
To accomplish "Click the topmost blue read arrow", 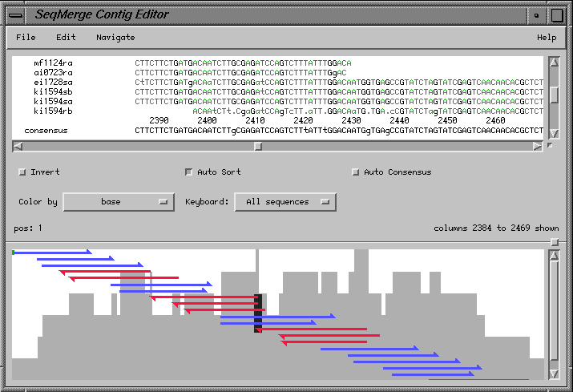I will [52, 252].
